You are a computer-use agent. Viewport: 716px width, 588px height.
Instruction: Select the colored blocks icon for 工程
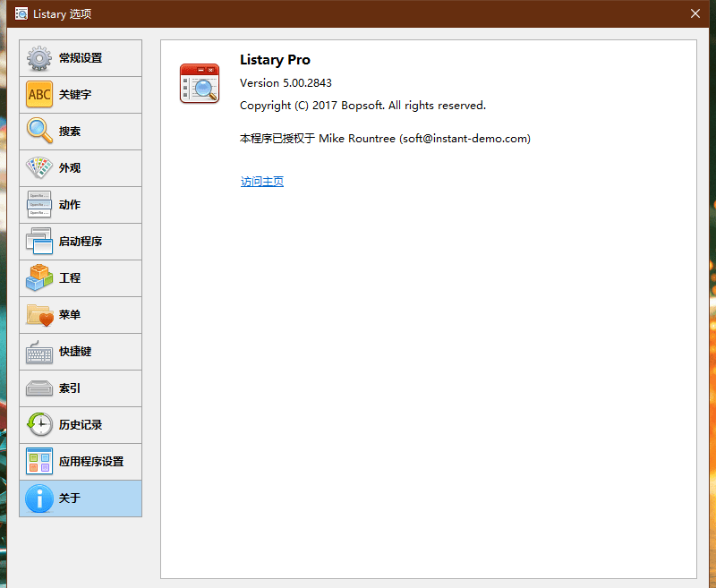[39, 278]
